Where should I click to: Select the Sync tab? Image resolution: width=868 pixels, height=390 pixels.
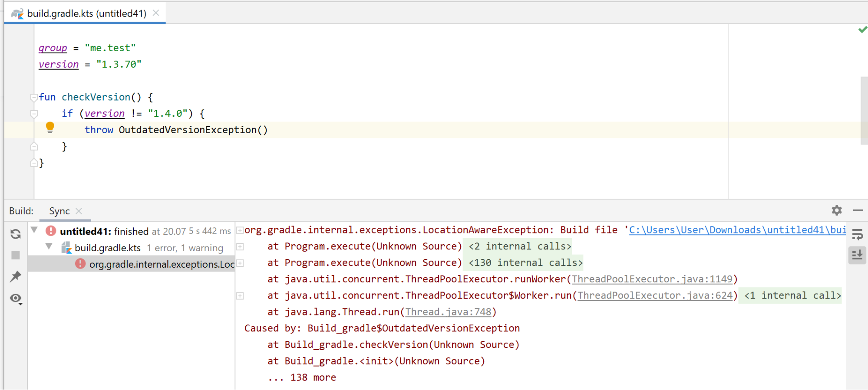(x=59, y=211)
